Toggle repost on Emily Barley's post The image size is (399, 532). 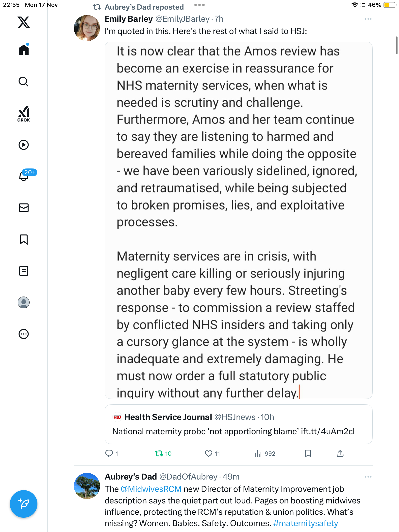159,453
